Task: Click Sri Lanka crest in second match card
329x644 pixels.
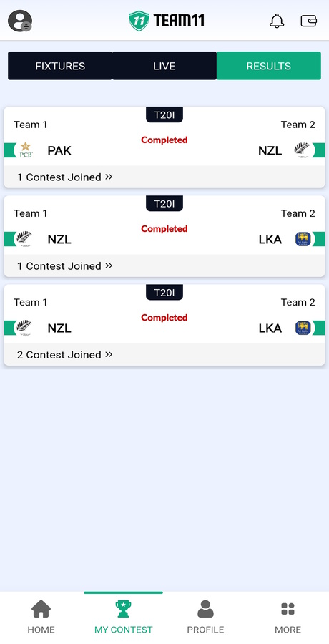Action: (303, 239)
